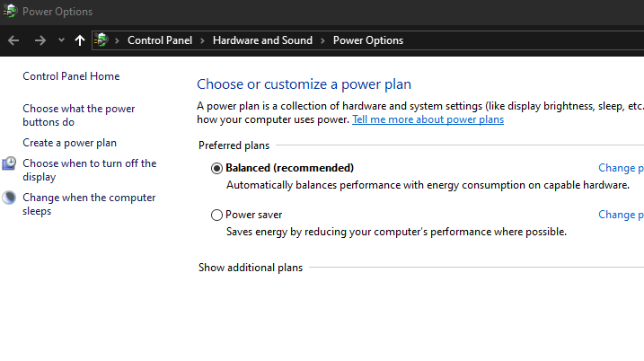Click the Back navigation arrow
The height and width of the screenshot is (361, 644).
pos(13,40)
